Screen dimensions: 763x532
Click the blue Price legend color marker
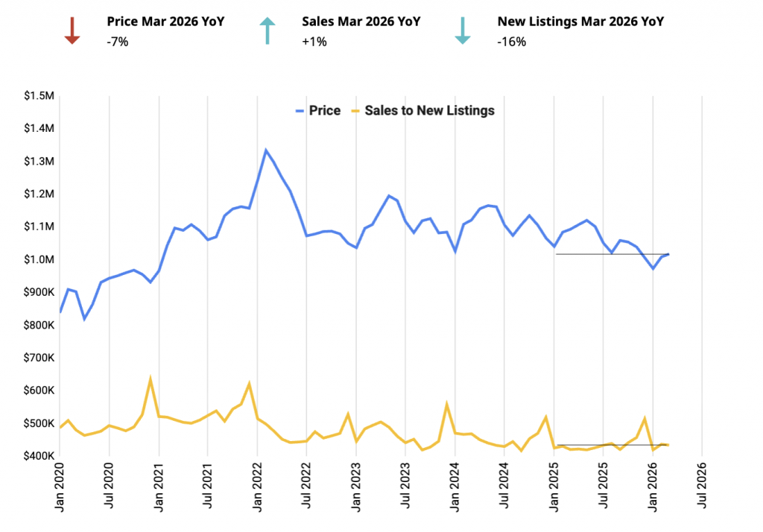tap(300, 110)
